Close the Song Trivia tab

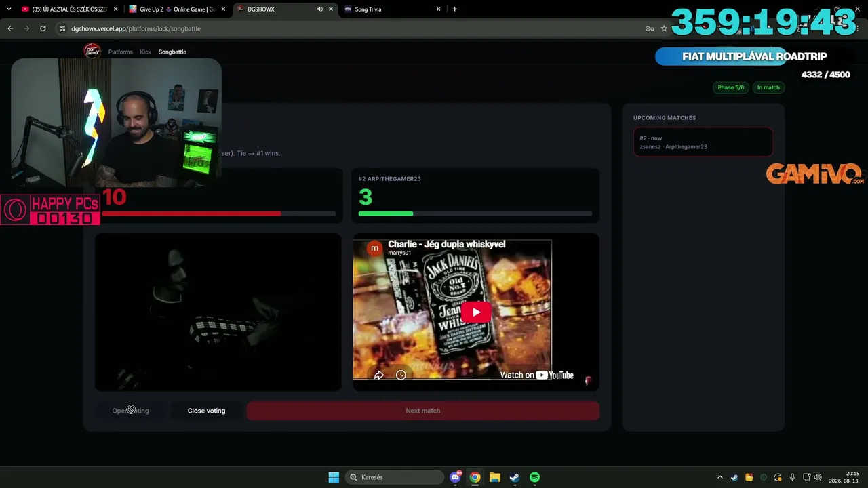[x=439, y=9]
